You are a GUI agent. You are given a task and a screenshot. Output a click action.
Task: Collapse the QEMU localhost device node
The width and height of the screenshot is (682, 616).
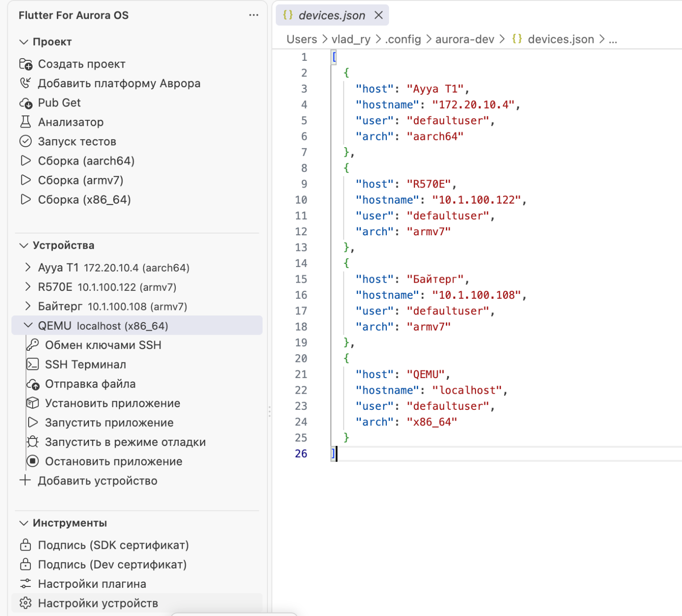(x=28, y=326)
